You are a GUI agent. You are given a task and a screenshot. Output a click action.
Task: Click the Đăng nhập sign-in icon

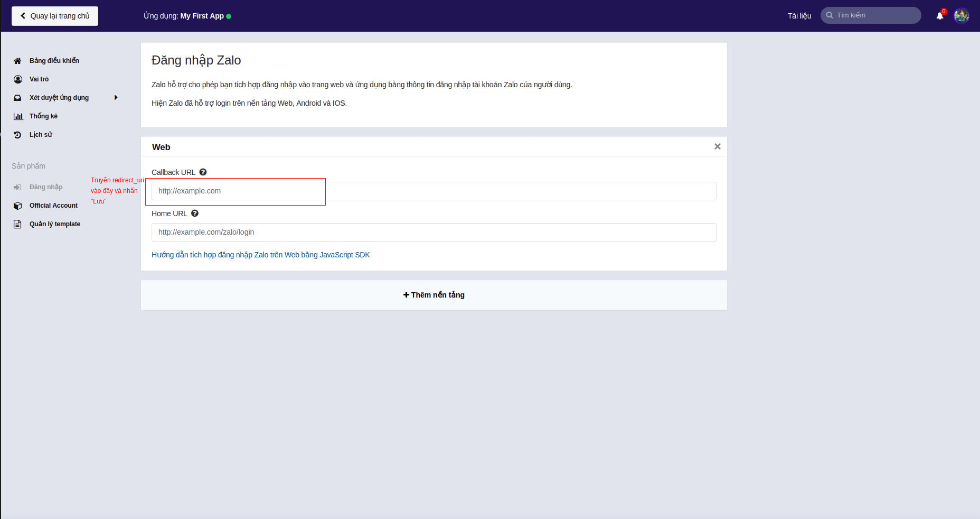(x=17, y=187)
